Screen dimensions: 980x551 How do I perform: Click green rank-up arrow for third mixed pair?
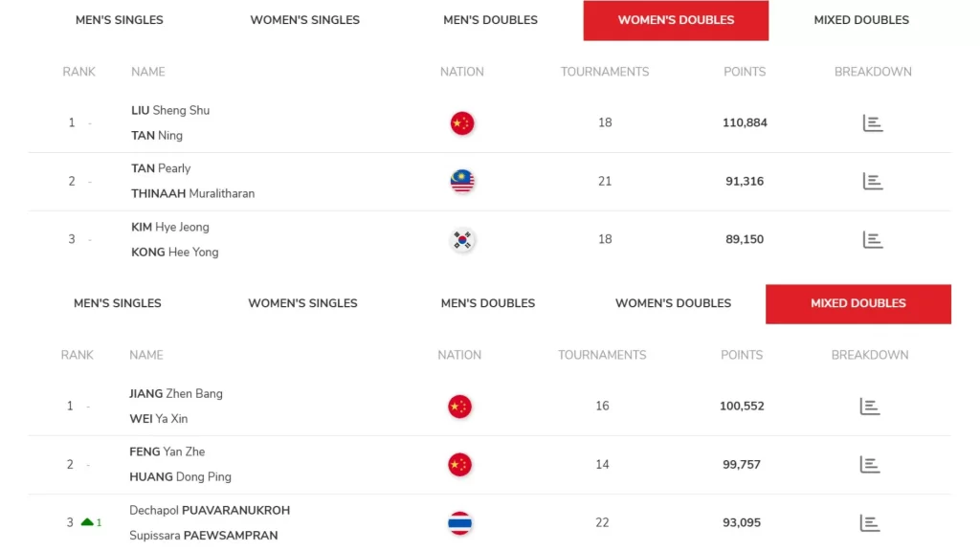(x=87, y=522)
